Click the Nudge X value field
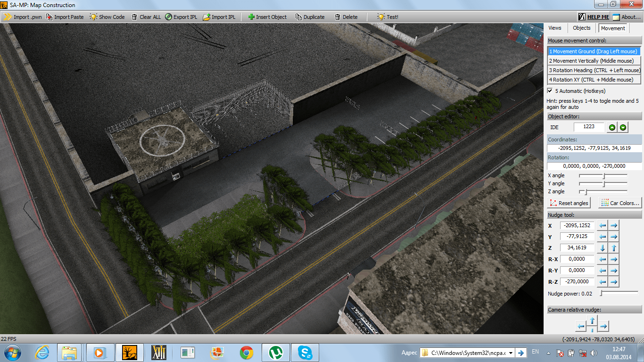 pos(578,225)
